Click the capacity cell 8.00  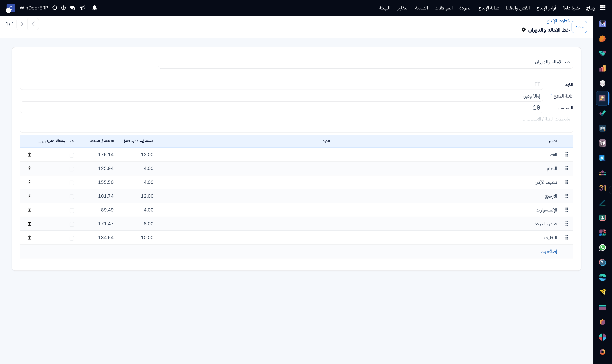click(148, 224)
